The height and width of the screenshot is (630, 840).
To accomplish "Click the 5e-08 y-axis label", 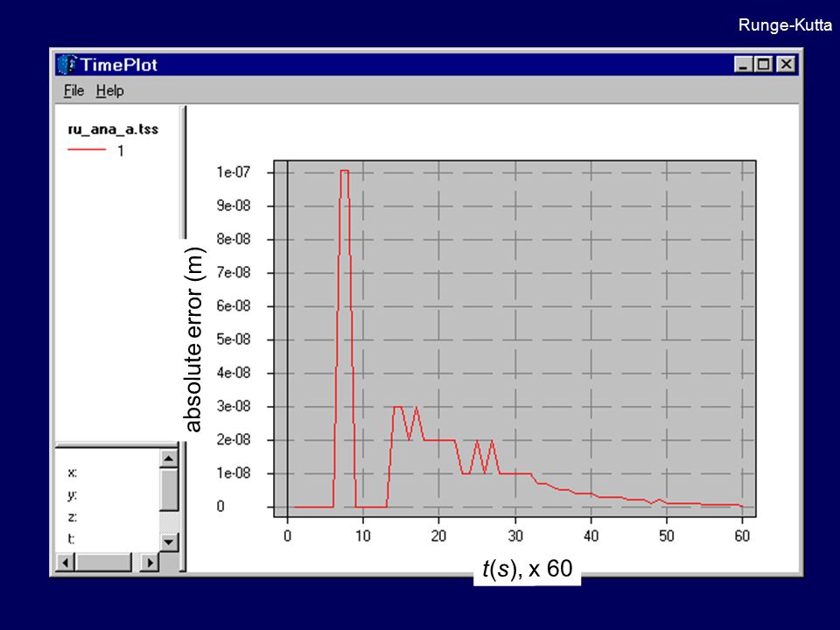I will pyautogui.click(x=233, y=339).
